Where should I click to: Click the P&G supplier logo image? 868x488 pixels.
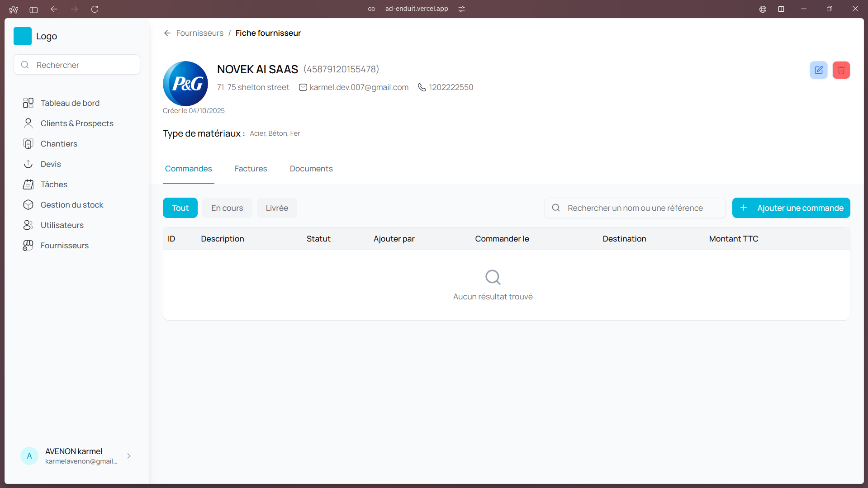coord(185,84)
